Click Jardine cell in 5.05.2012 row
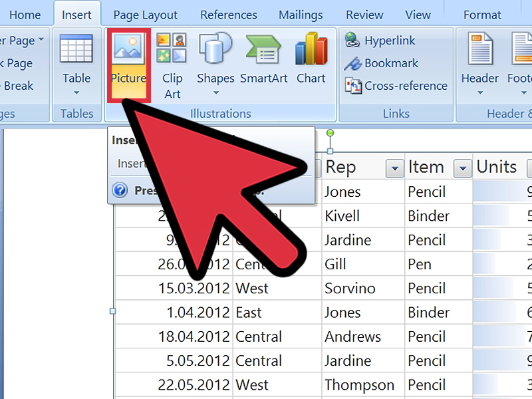The width and height of the screenshot is (532, 399). [363, 360]
